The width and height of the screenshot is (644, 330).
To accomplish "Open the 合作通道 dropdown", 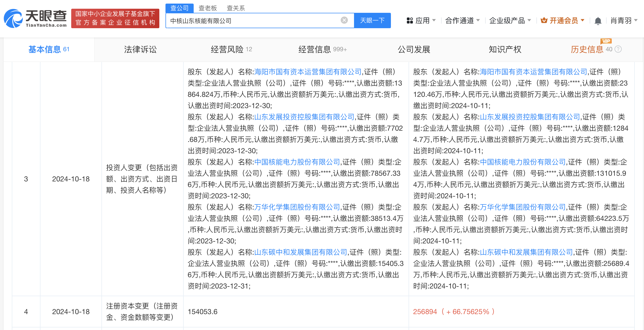I will (460, 20).
